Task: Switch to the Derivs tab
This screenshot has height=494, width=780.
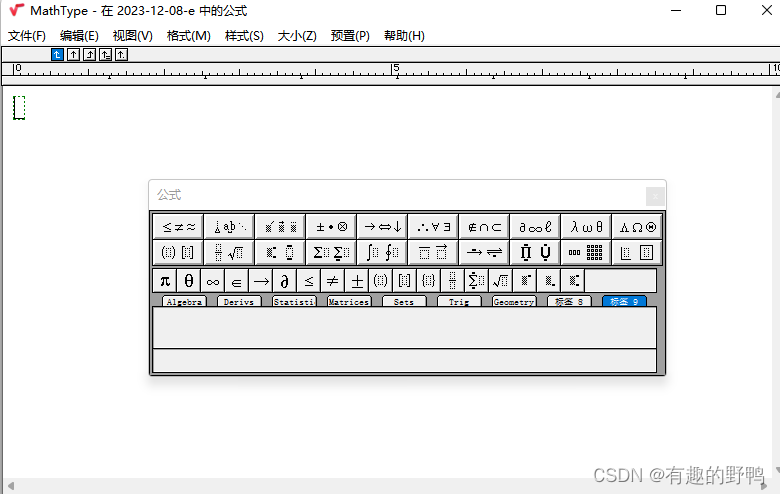Action: click(x=239, y=301)
